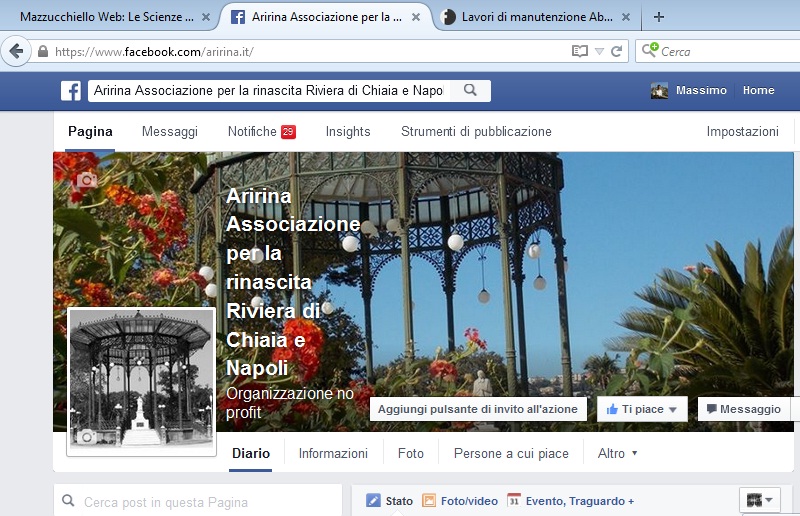Reload the page with the refresh icon
This screenshot has height=516, width=800.
[616, 52]
